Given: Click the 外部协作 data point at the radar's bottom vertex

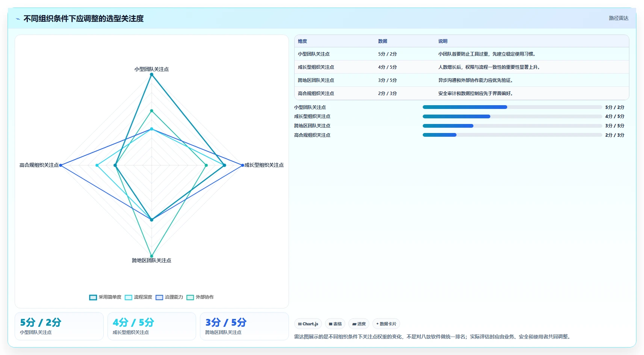Looking at the screenshot, I should pyautogui.click(x=152, y=256).
